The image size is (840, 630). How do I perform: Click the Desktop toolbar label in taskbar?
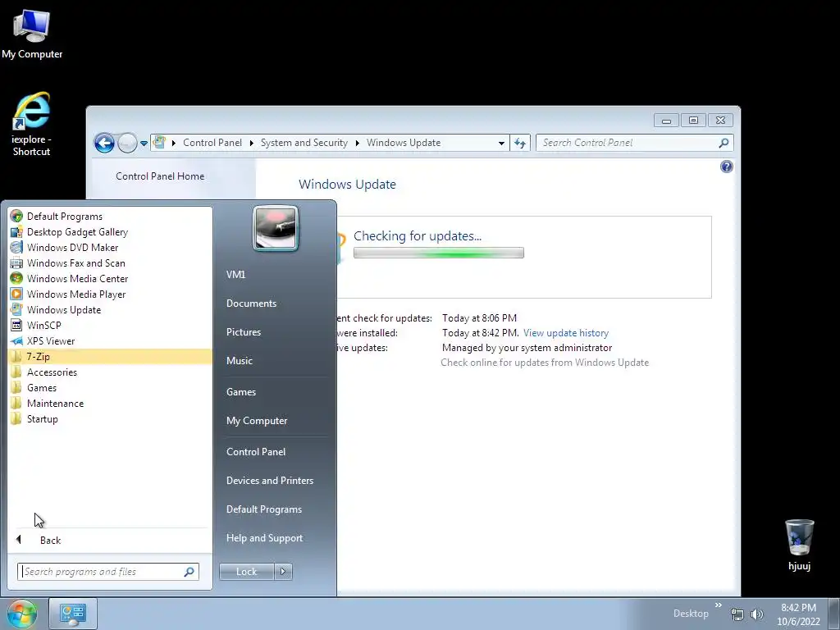(691, 614)
